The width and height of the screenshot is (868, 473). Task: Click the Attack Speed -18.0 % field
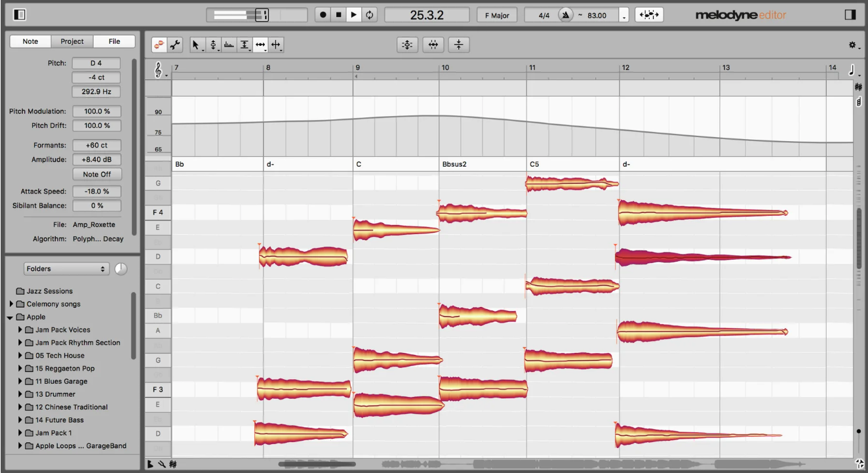pyautogui.click(x=97, y=192)
